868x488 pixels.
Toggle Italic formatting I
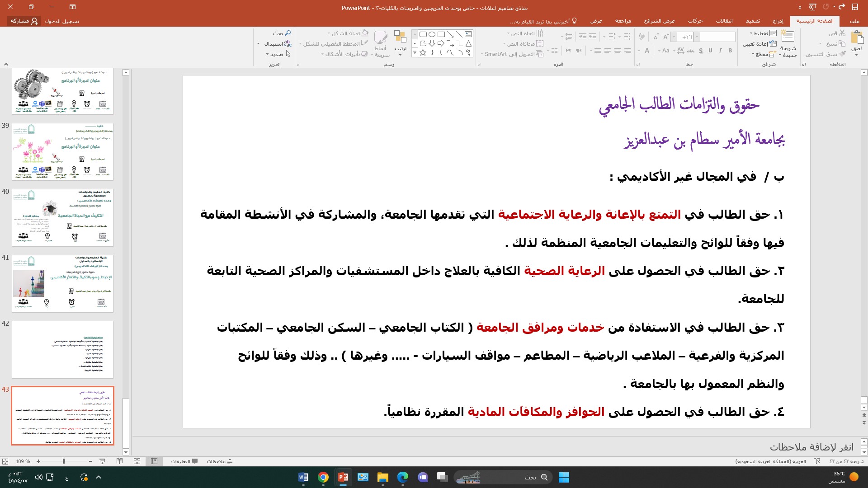[720, 51]
